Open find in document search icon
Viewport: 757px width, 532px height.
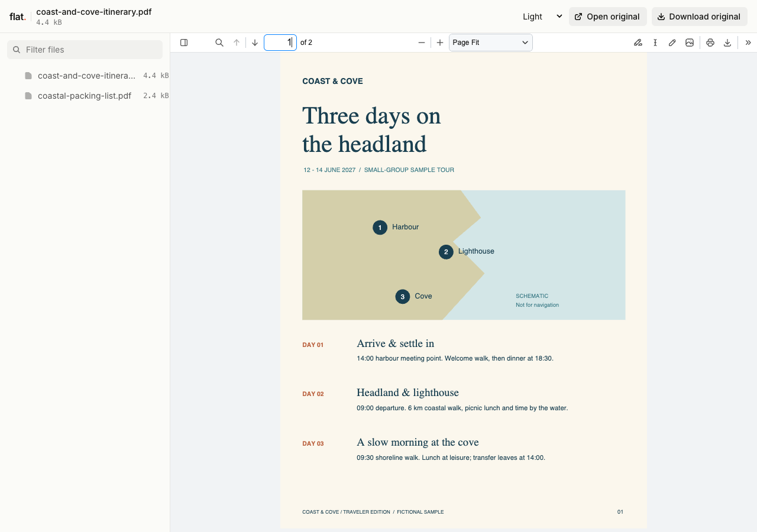pos(219,43)
